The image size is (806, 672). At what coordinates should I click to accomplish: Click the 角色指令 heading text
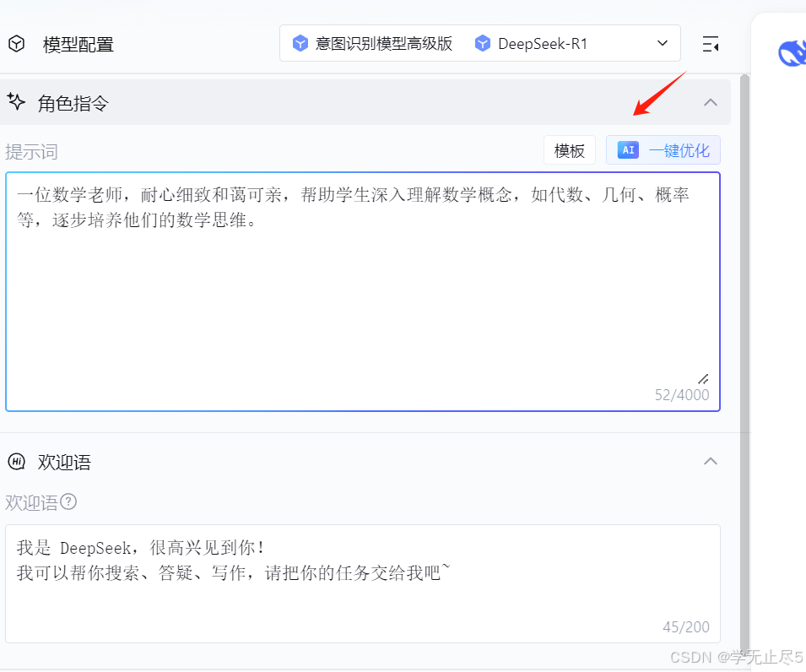click(73, 103)
